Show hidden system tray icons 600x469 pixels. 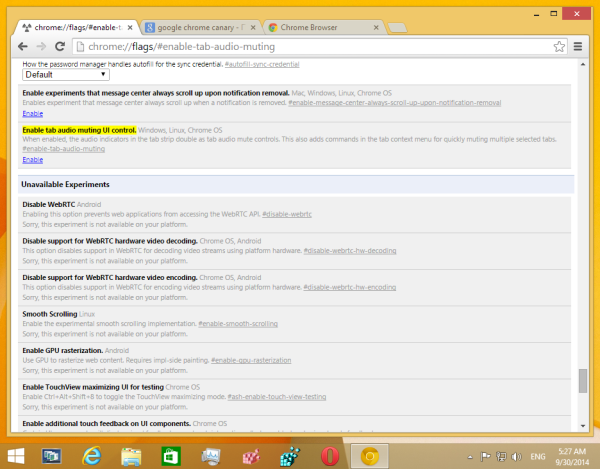470,457
